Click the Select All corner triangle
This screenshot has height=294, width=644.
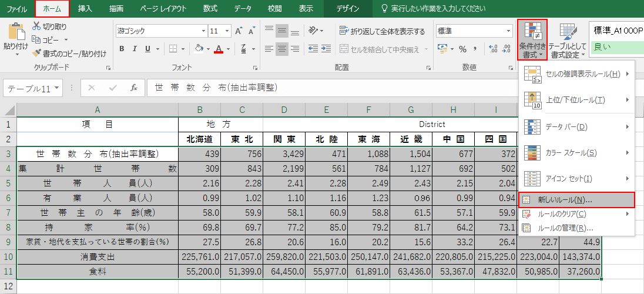point(10,110)
